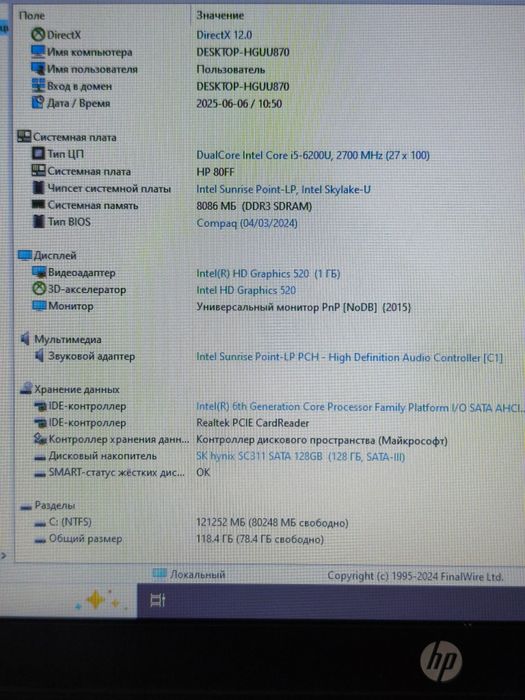
Task: Click the Разделы section icon
Action: 26,507
